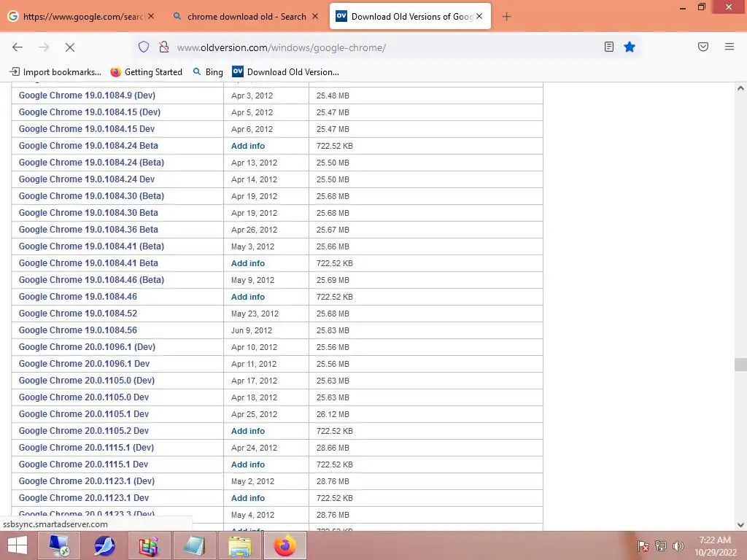Screen dimensions: 747x560
Task: Open Google Chrome 19.0.1084.36 Beta link
Action: pyautogui.click(x=88, y=230)
